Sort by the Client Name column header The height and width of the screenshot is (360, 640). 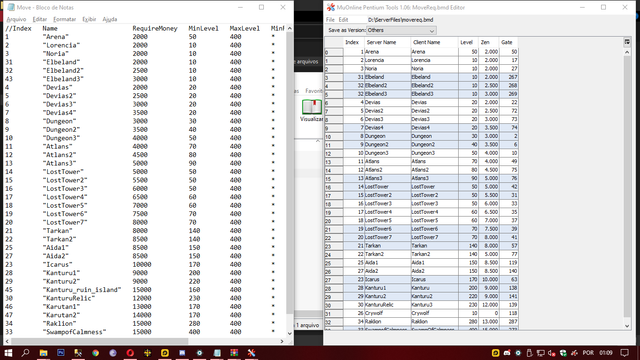coord(434,42)
